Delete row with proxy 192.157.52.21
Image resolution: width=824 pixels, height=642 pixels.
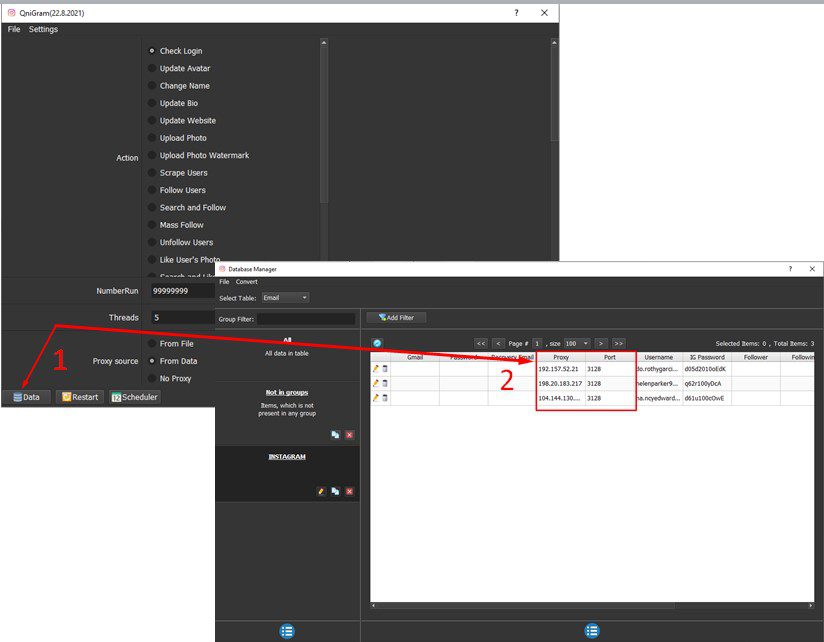tap(385, 369)
